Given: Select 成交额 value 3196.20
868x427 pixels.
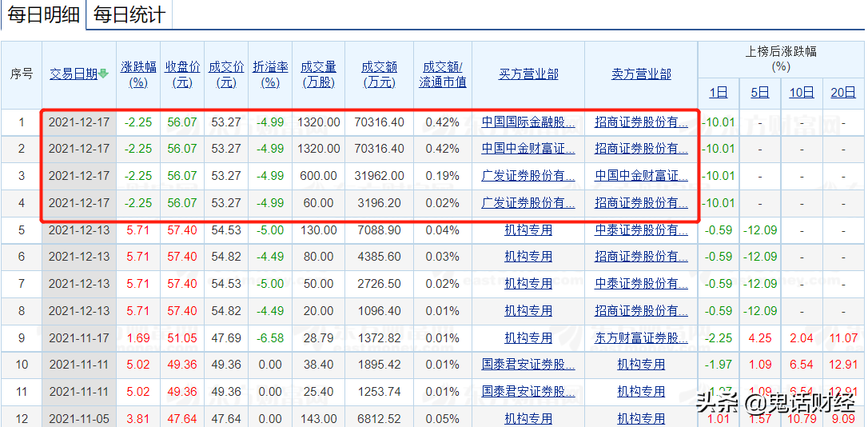Looking at the screenshot, I should [x=379, y=202].
